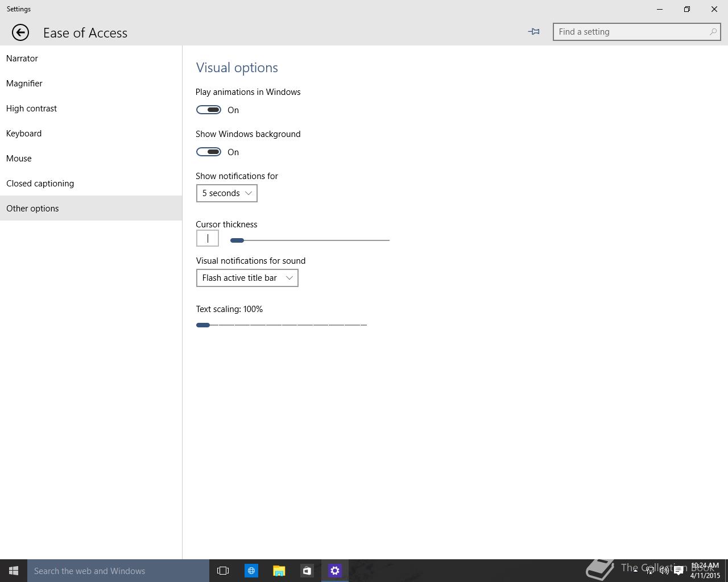Click the Find a setting search box
This screenshot has height=582, width=728.
point(632,32)
